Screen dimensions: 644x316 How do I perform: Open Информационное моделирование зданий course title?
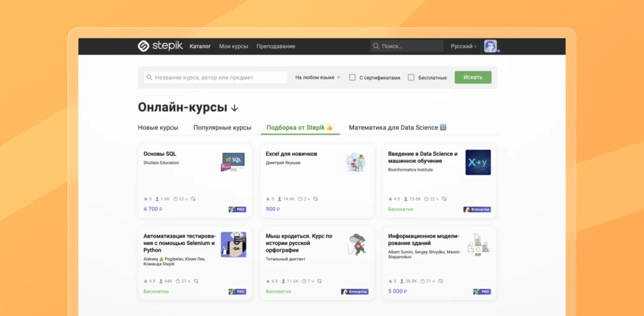(423, 239)
